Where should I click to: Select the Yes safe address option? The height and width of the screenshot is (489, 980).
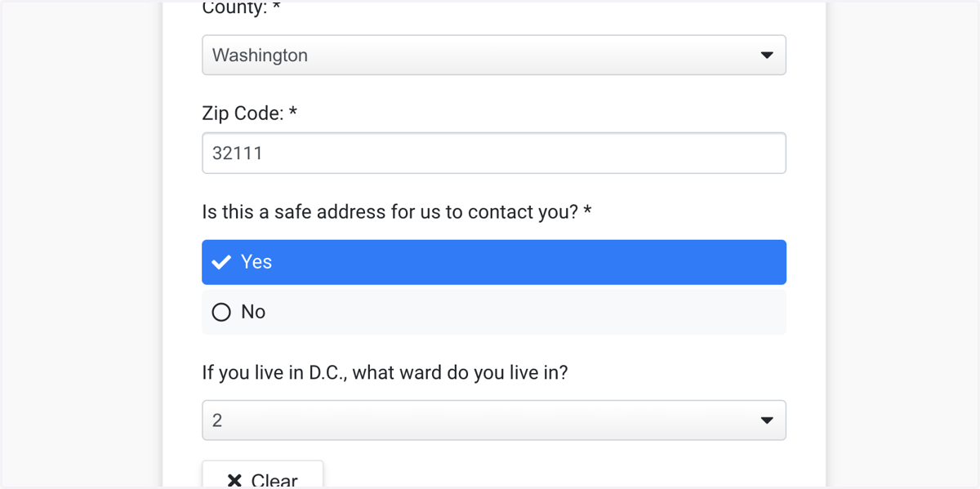point(494,262)
